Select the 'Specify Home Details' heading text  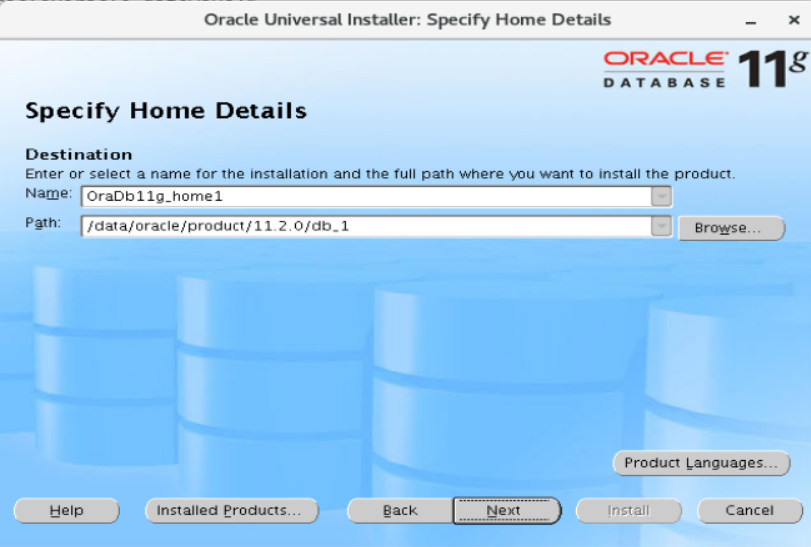(x=166, y=111)
